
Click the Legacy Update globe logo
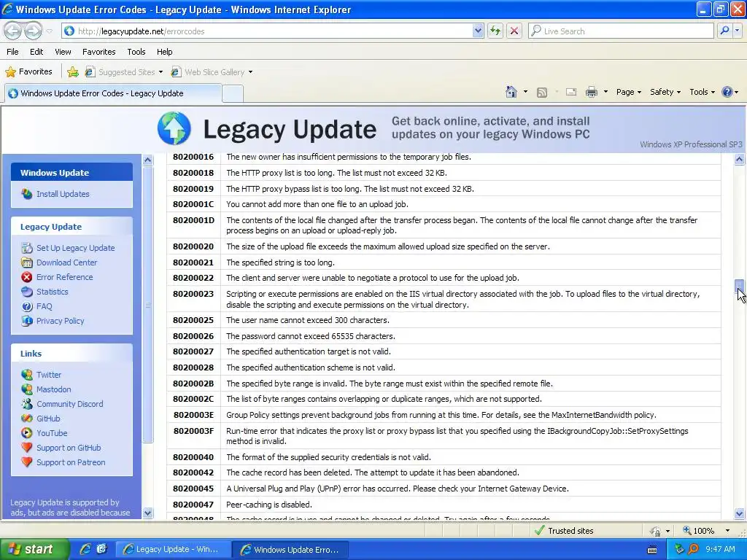tap(174, 128)
